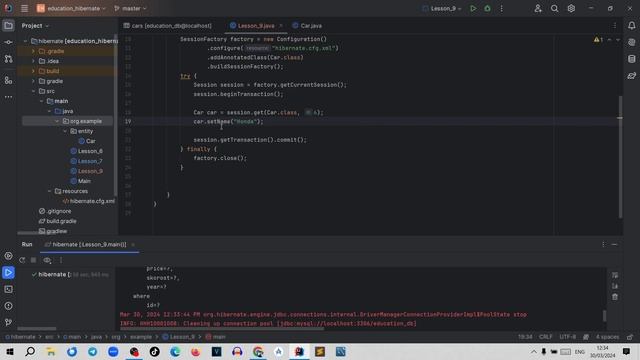The height and width of the screenshot is (360, 640).
Task: Close the Lesson_9.java tab
Action: click(281, 26)
